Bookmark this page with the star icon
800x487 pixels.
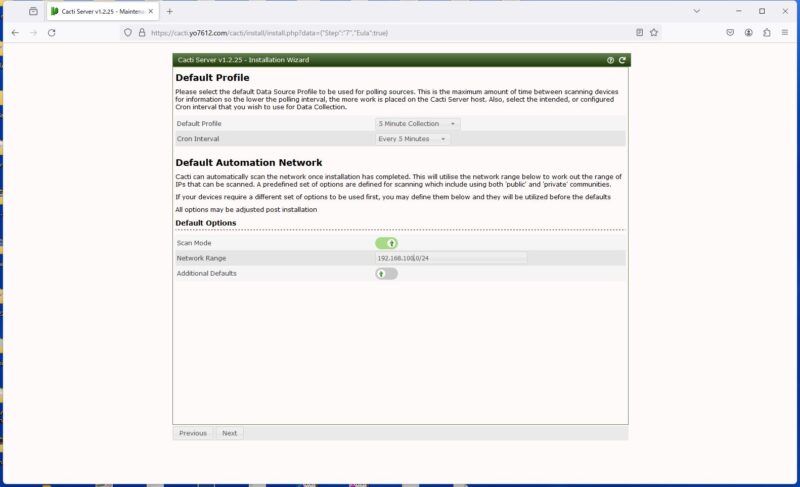coord(654,33)
